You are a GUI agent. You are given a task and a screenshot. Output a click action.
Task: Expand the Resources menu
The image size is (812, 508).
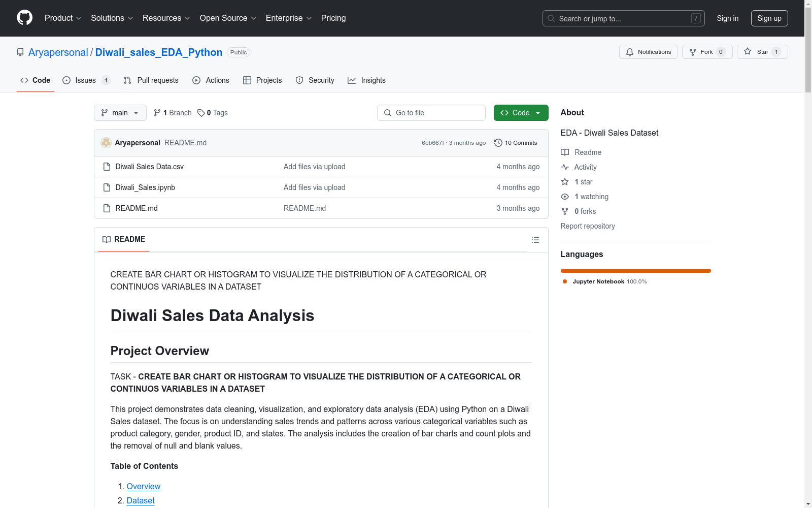(x=166, y=18)
